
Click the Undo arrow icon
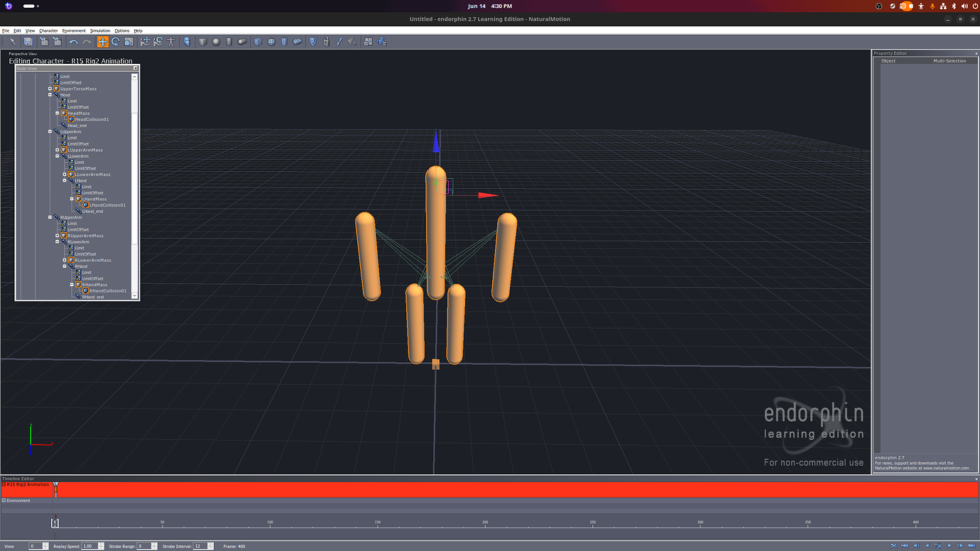pyautogui.click(x=73, y=42)
